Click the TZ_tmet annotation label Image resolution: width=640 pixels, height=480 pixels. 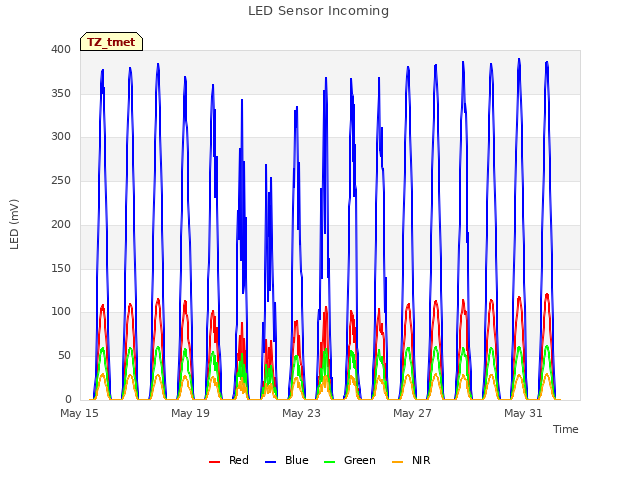pyautogui.click(x=111, y=42)
